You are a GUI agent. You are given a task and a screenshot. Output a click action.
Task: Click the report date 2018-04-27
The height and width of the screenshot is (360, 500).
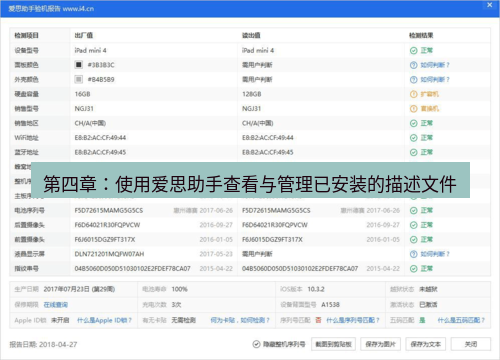(x=58, y=344)
